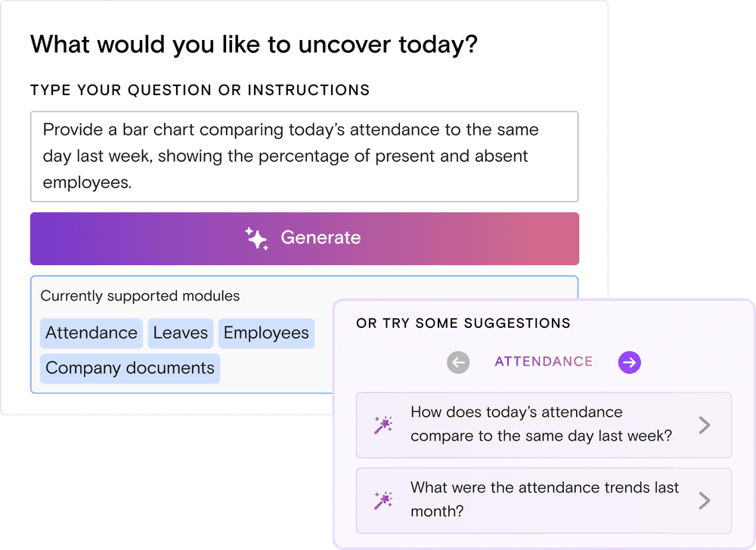The image size is (756, 550).
Task: Click the 'Or try some suggestions' heading
Action: pyautogui.click(x=463, y=323)
